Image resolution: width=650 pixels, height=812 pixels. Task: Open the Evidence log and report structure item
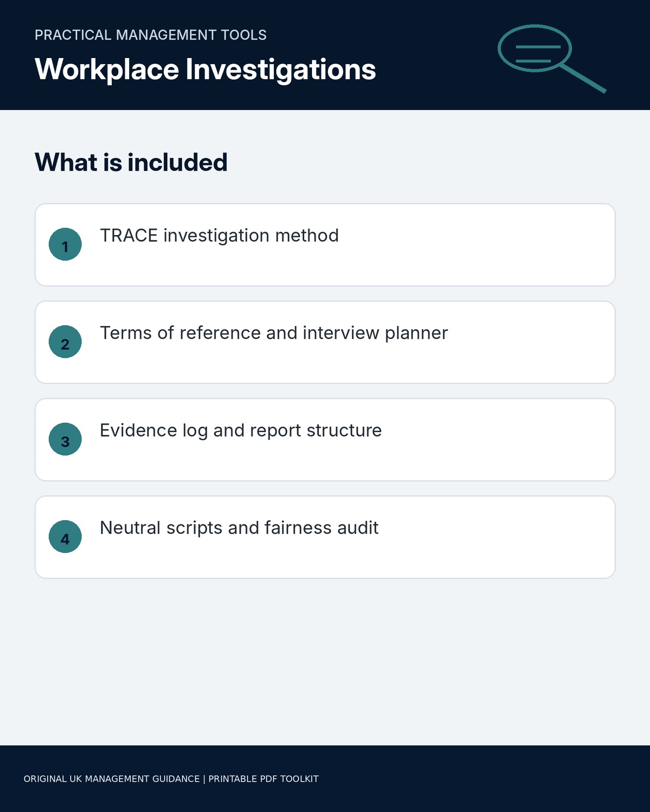[x=325, y=440]
